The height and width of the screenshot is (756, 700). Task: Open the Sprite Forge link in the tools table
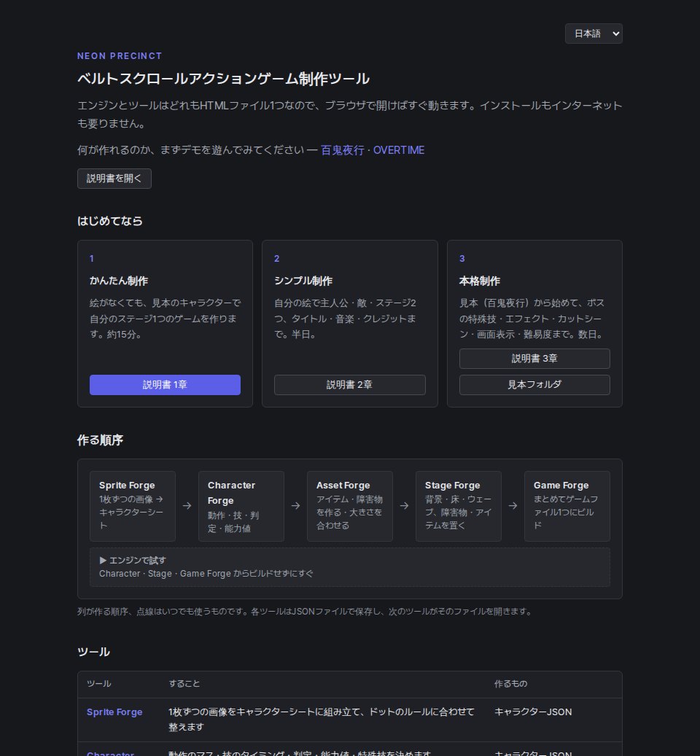click(x=114, y=712)
